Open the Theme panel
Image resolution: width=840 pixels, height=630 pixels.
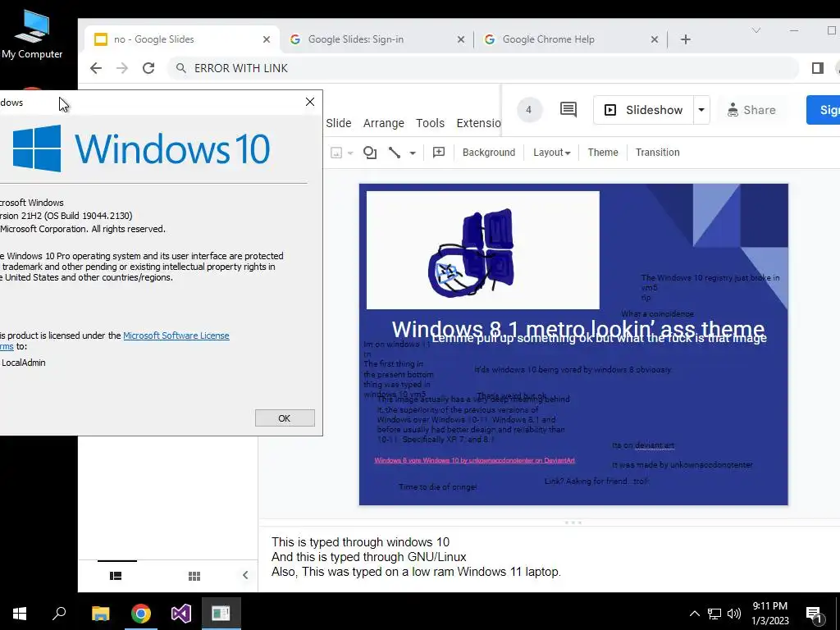click(x=603, y=153)
